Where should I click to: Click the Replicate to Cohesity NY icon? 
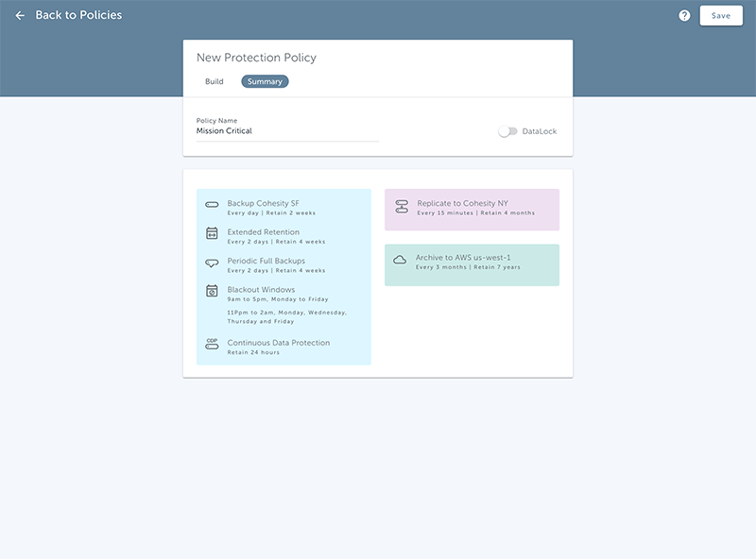(401, 206)
